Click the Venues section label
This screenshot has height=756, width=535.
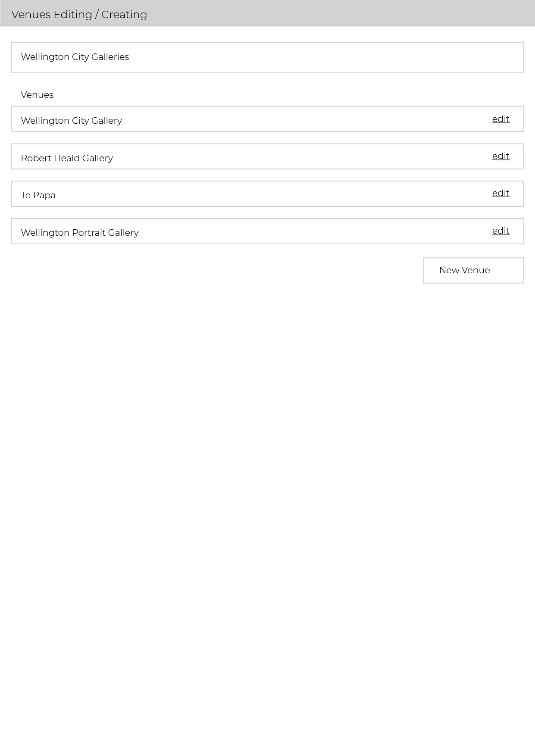pyautogui.click(x=37, y=95)
